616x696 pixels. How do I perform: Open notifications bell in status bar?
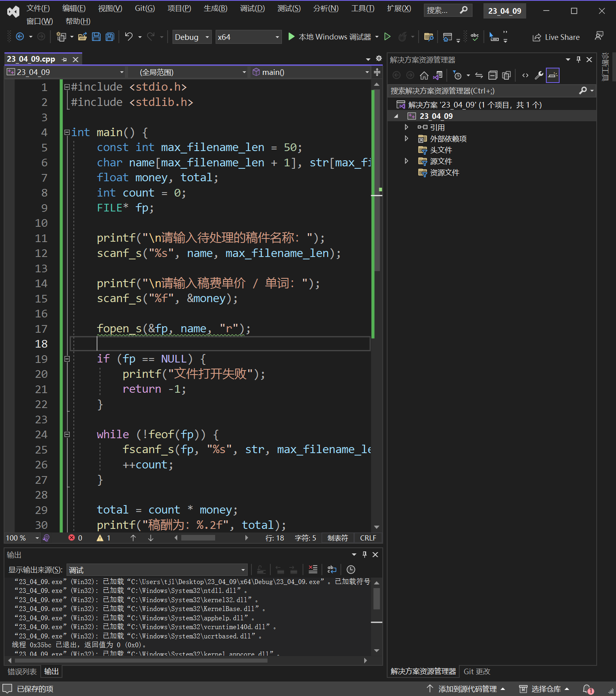(588, 689)
